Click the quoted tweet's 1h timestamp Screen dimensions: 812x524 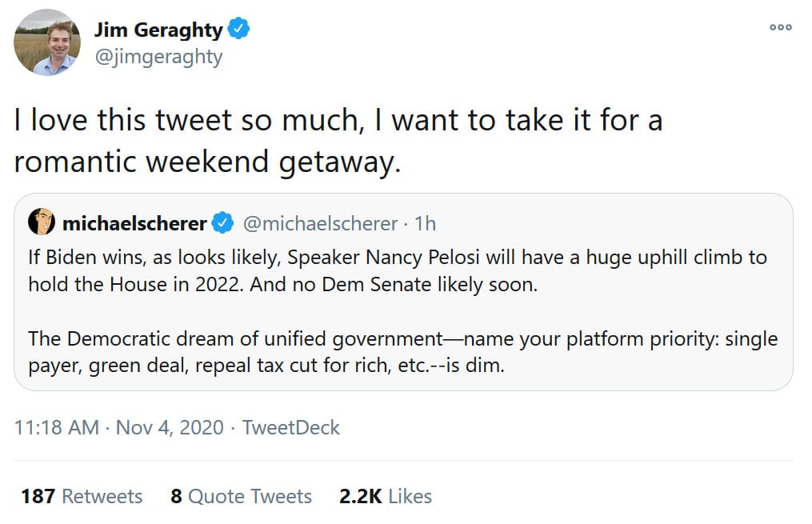pyautogui.click(x=425, y=223)
